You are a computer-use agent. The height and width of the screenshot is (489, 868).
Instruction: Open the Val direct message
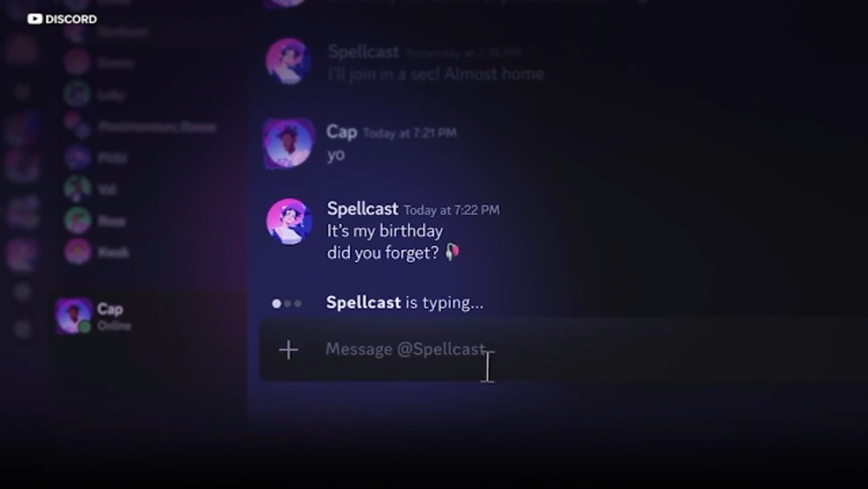pos(108,189)
